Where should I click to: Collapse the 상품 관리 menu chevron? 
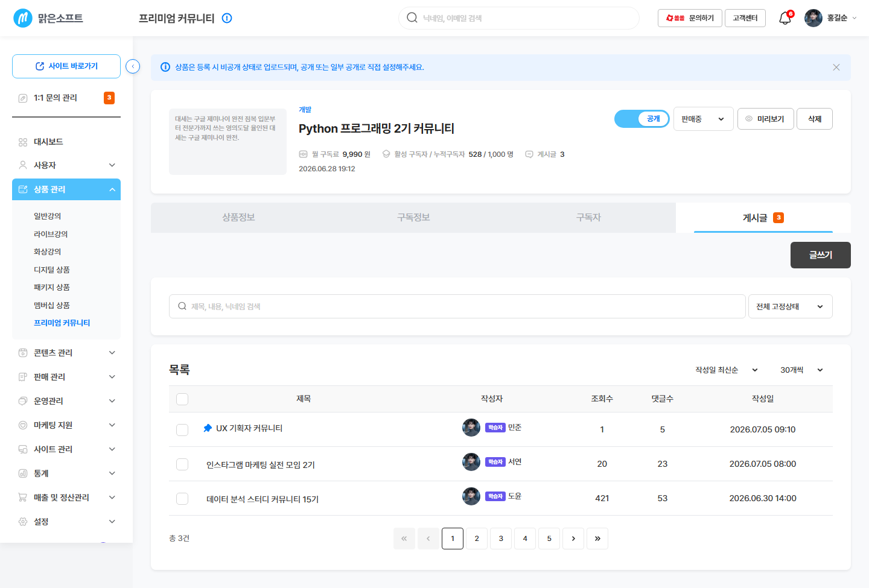[x=112, y=189]
